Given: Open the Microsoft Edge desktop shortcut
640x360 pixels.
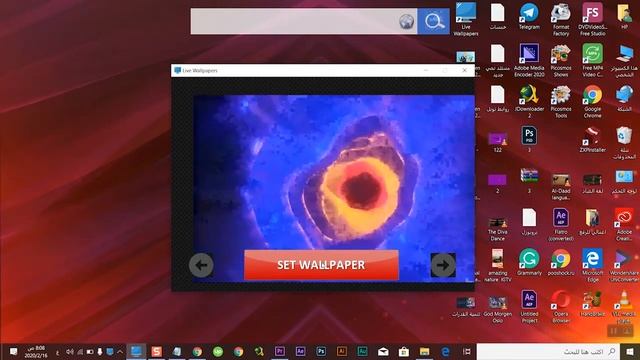Looking at the screenshot, I should coord(592,265).
